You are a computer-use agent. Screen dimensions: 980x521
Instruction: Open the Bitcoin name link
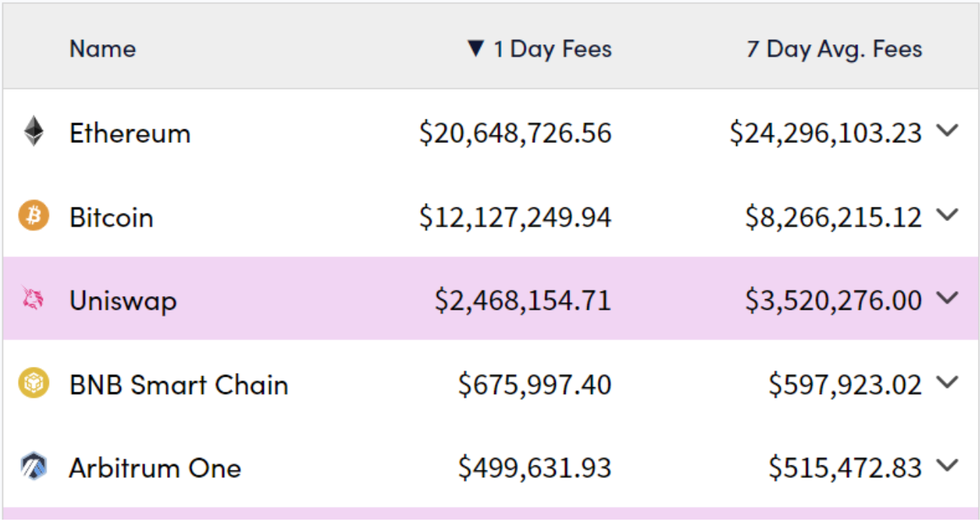coord(111,217)
